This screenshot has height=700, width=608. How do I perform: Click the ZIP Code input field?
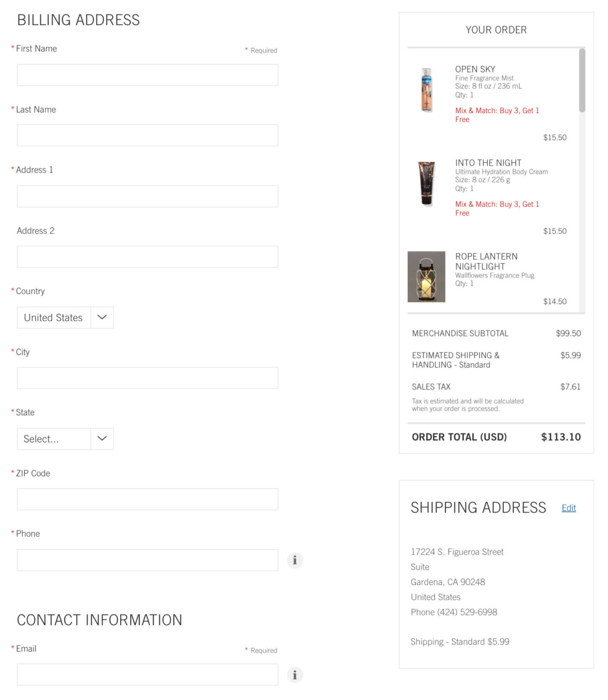(147, 499)
